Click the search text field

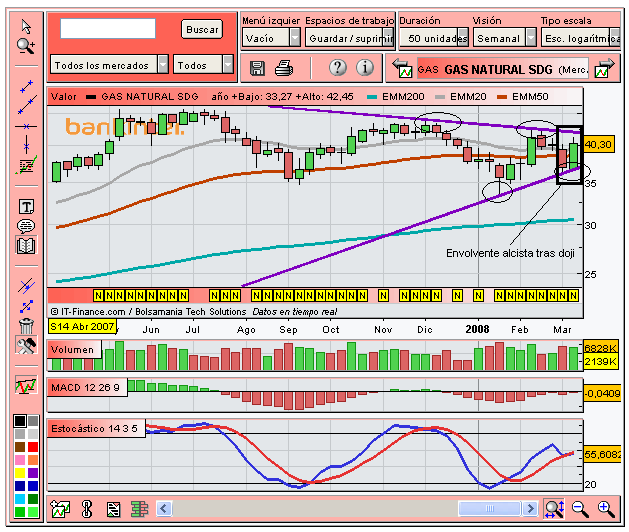point(108,28)
